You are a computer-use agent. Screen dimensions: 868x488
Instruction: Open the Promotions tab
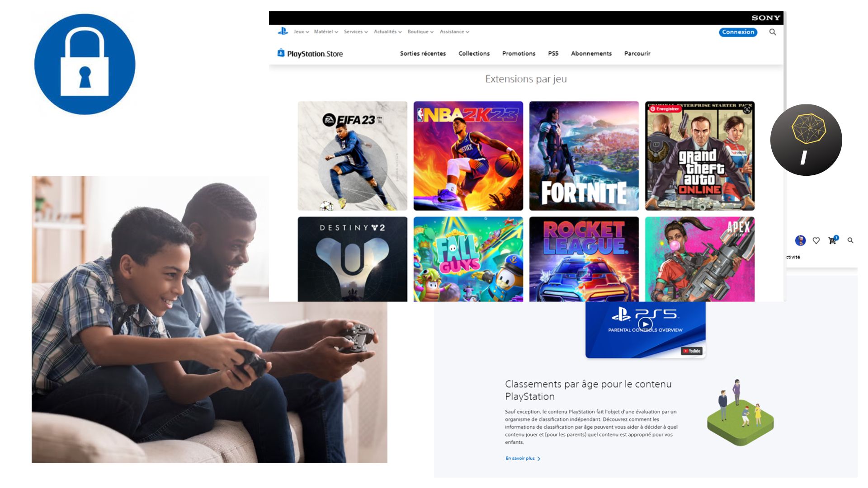pyautogui.click(x=519, y=53)
